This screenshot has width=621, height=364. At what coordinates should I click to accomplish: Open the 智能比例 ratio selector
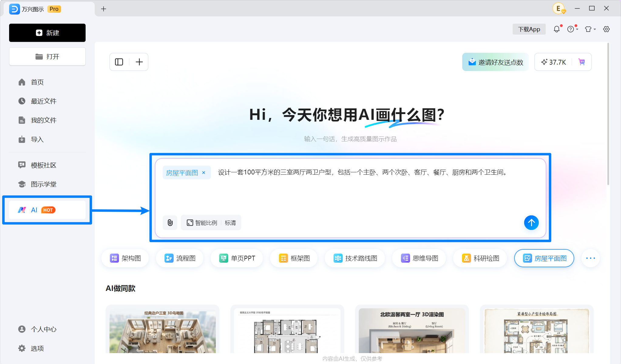coord(202,223)
